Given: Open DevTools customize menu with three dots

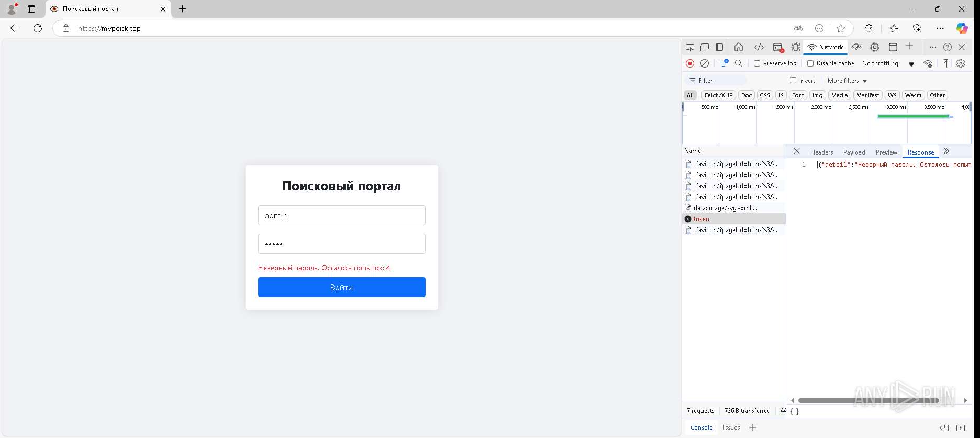Looking at the screenshot, I should coord(933,47).
